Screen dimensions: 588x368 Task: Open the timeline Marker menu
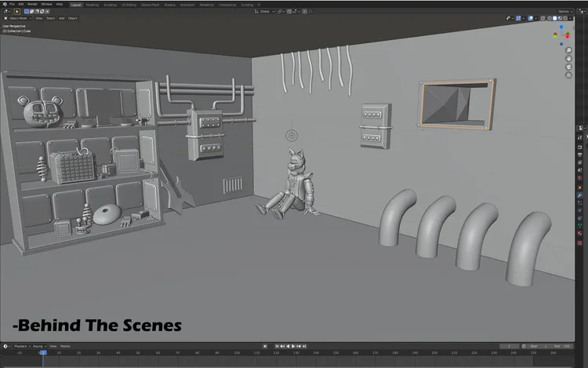tap(65, 346)
